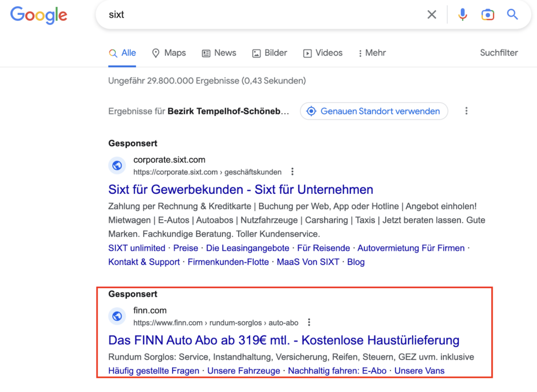The image size is (537, 392).
Task: Open the Unsere Fahrzeuge sitelink
Action: (x=243, y=371)
